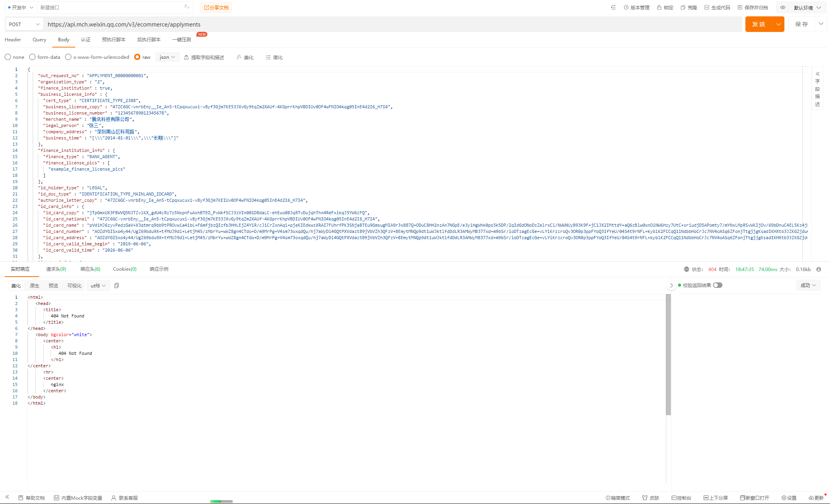
Task: Switch to the Header tab
Action: coord(13,39)
